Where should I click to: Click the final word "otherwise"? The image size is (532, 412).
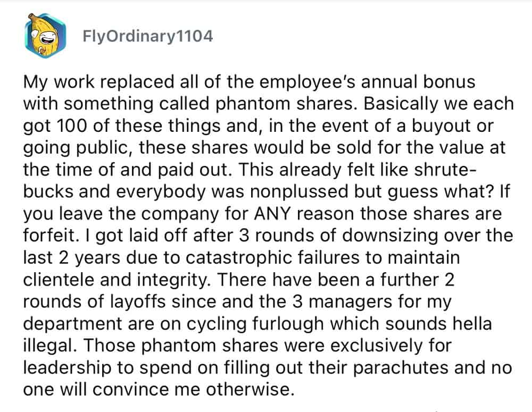coord(245,389)
